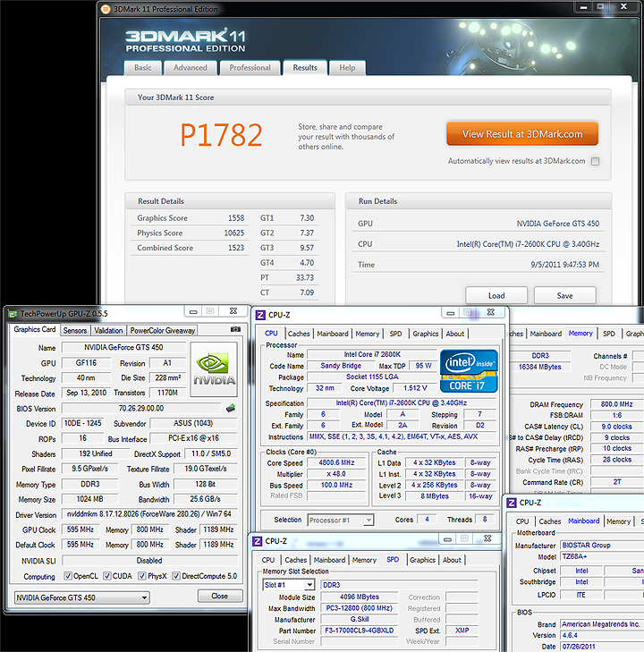The height and width of the screenshot is (652, 644).
Task: Click the GPU-Z screenshot camera icon
Action: point(235,329)
